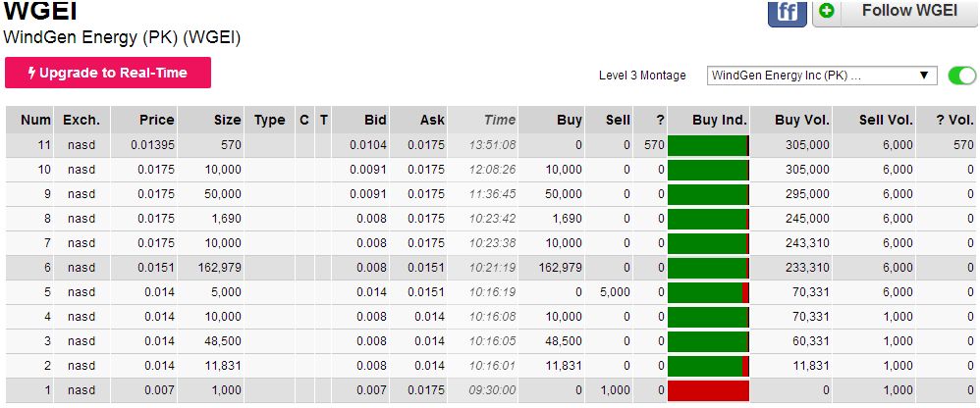Click size 1,690 in trade 8
The image size is (980, 408).
(x=227, y=219)
